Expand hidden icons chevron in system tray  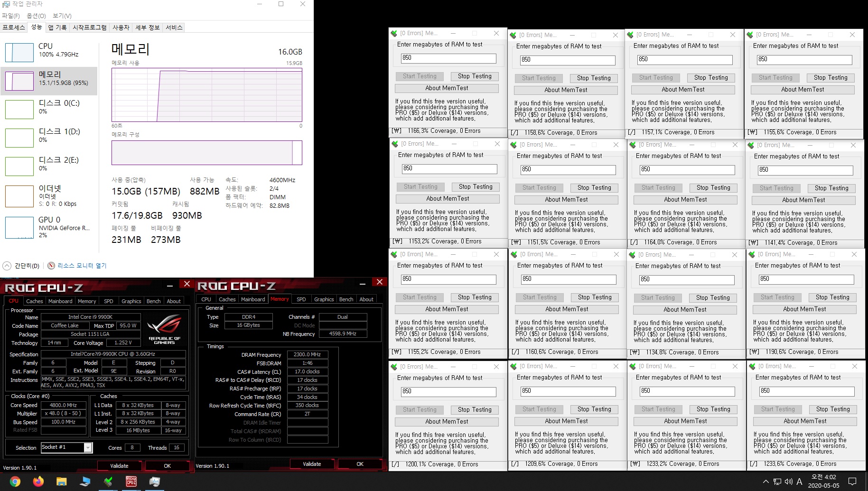pyautogui.click(x=766, y=481)
